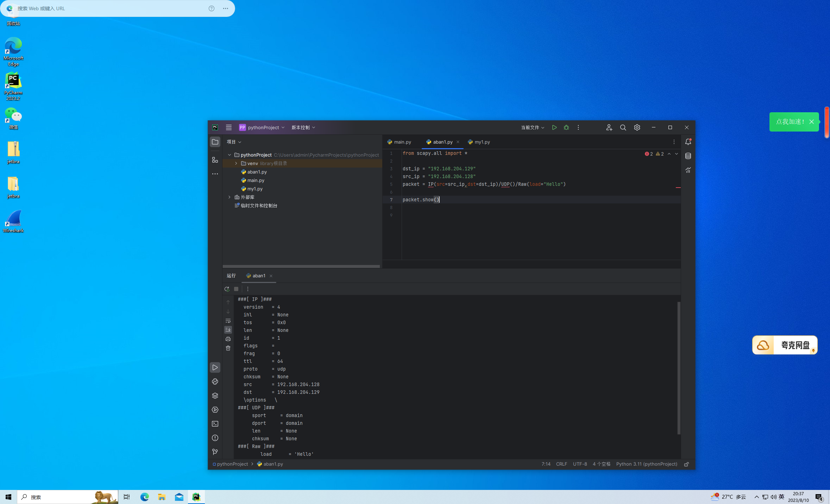Open the IDE settings gear icon
Viewport: 830px width, 504px height.
[x=637, y=127]
